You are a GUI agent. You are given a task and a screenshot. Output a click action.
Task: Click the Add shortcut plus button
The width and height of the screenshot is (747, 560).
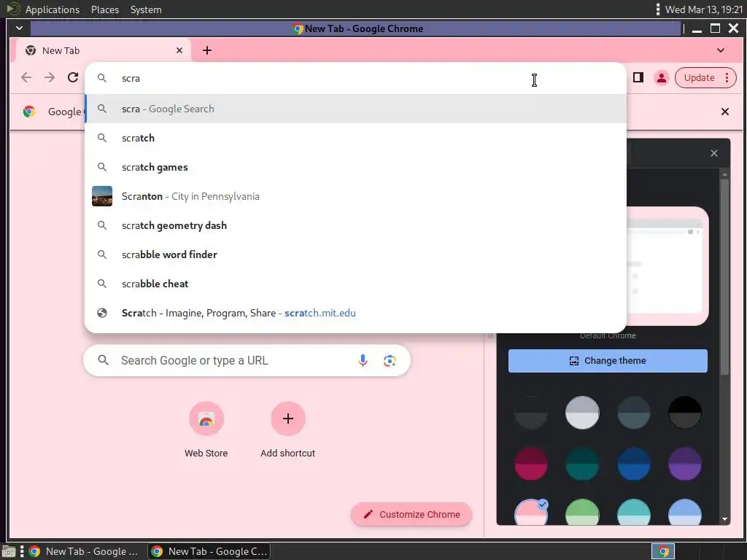click(287, 419)
